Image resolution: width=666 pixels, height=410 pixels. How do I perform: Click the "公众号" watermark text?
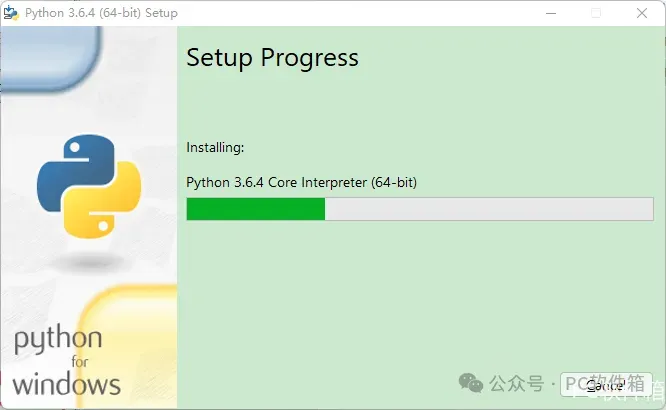[x=515, y=384]
